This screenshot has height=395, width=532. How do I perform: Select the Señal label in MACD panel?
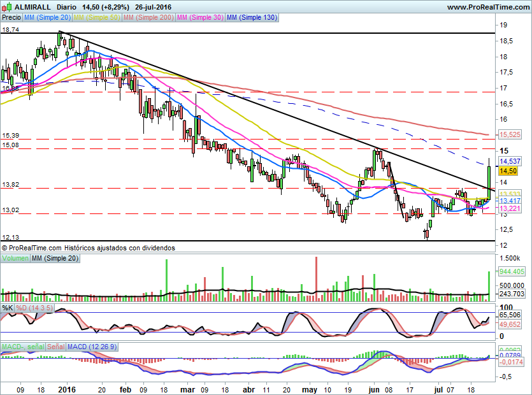[x=56, y=347]
